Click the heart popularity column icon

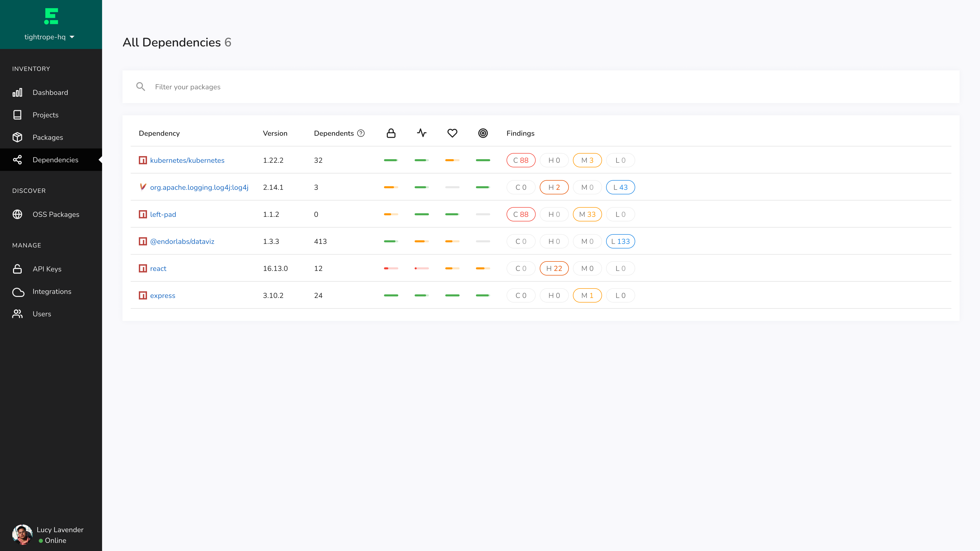(x=452, y=133)
